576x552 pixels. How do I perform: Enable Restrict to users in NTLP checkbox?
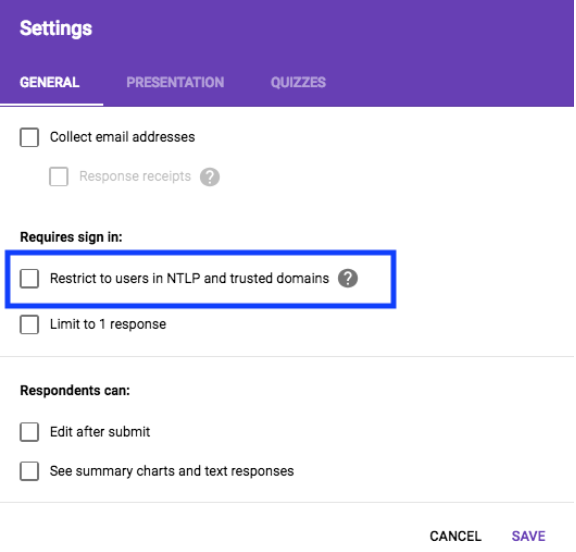click(x=29, y=278)
